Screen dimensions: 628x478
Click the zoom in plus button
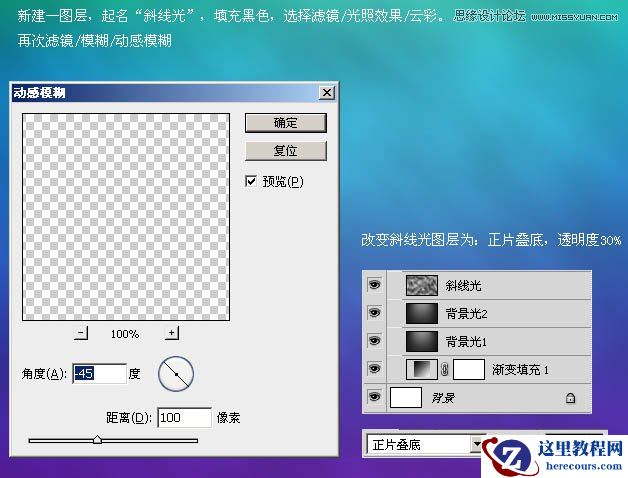(172, 333)
